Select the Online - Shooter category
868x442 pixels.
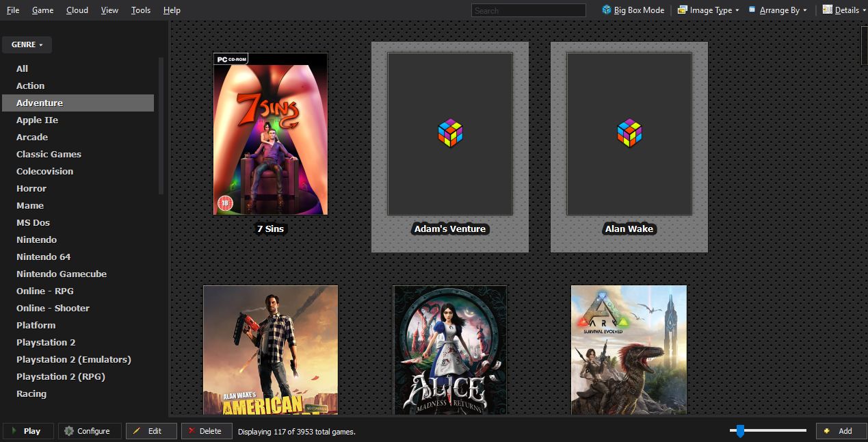(78, 308)
